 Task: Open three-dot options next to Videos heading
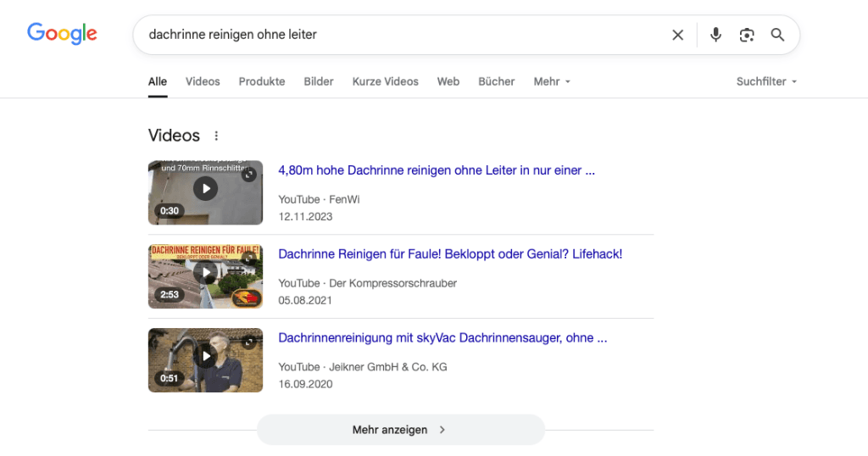click(x=216, y=136)
